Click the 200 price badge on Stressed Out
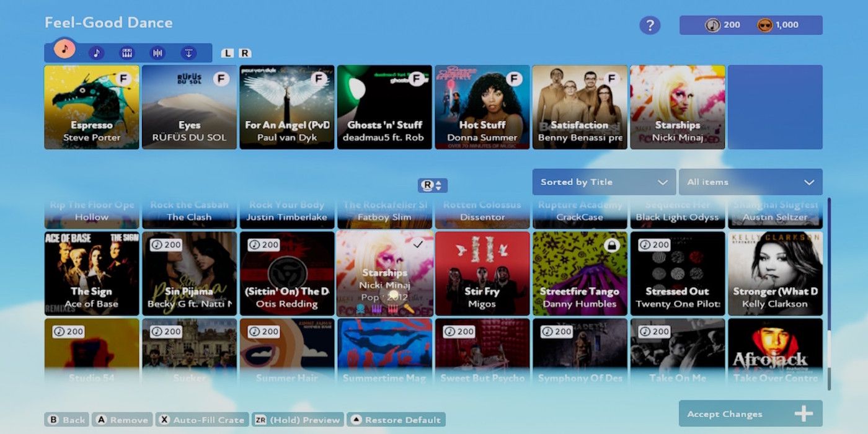868x434 pixels. [655, 245]
